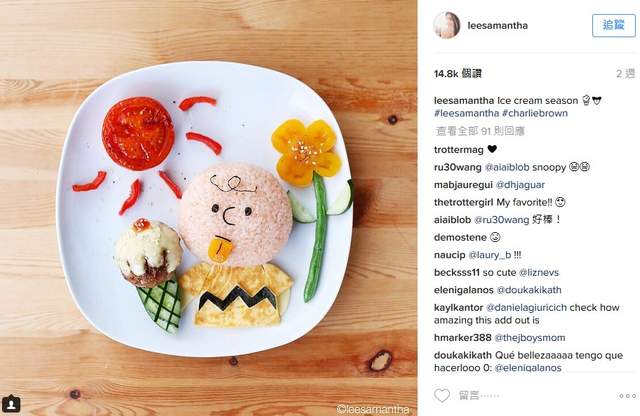Open the 14.8k likes count
This screenshot has width=640, height=416.
[458, 73]
